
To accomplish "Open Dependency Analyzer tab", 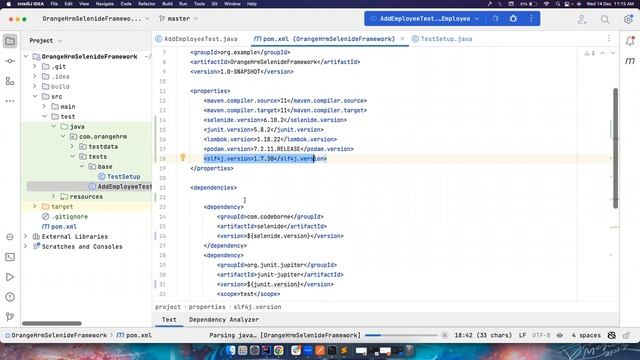I will [224, 320].
